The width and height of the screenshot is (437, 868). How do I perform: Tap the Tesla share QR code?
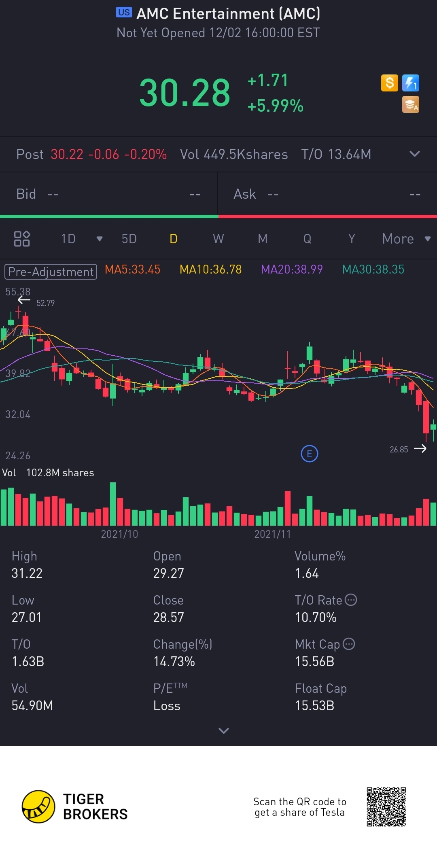[386, 807]
